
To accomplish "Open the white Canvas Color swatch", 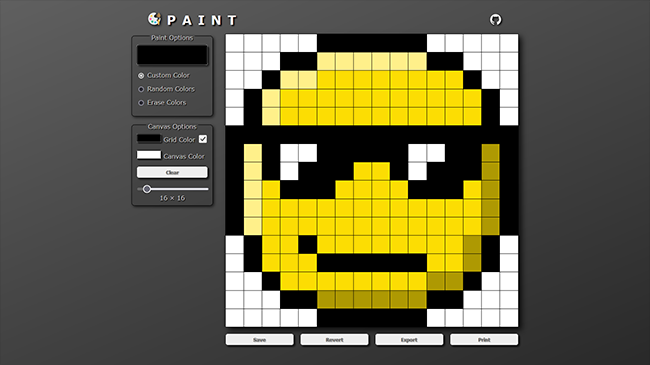I will (149, 155).
